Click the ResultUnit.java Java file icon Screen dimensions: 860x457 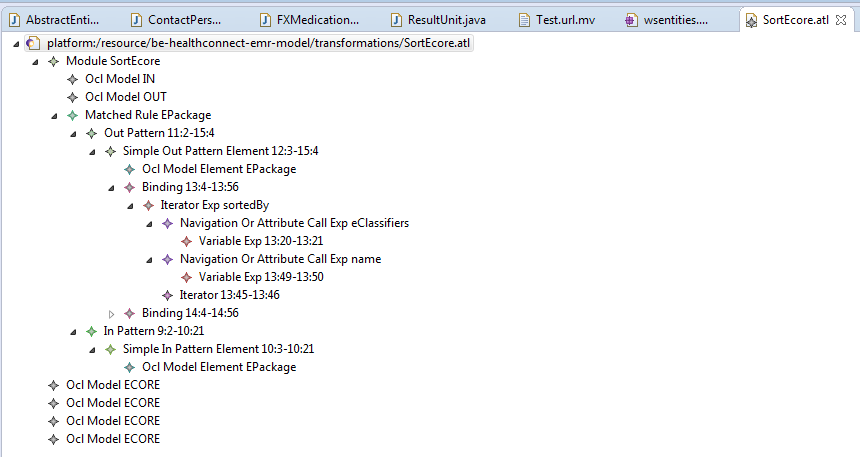click(x=396, y=21)
